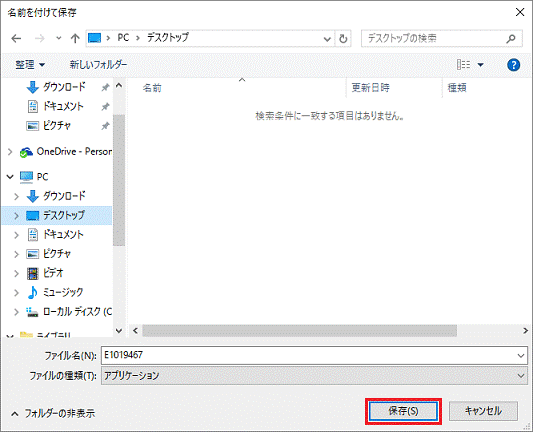Close the 名前を付けて保存 dialog
The image size is (533, 432).
coord(520,12)
